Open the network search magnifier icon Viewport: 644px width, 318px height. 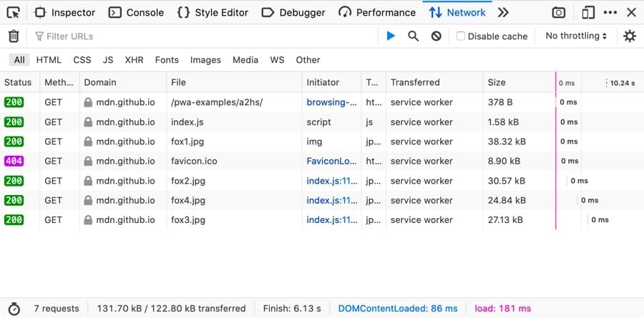(413, 36)
